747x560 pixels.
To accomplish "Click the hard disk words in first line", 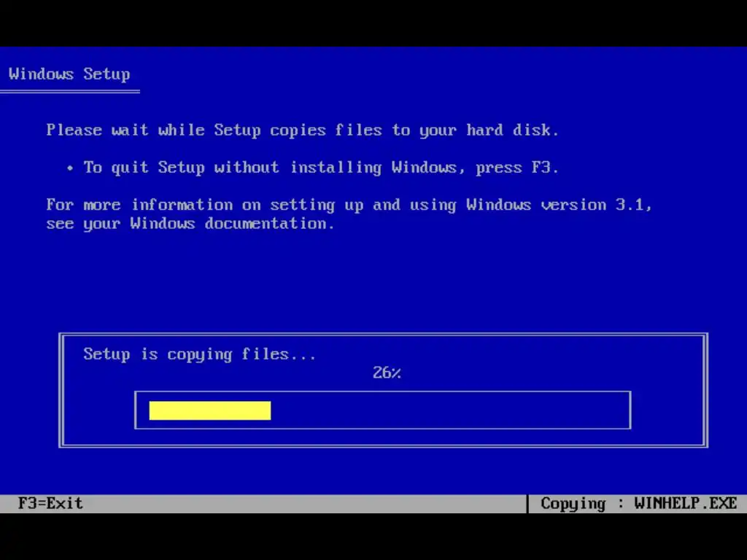I will coord(512,130).
